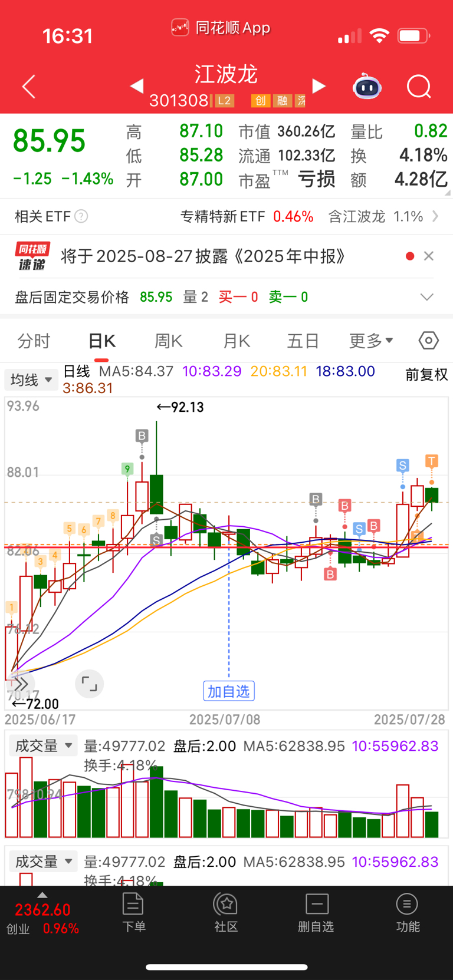
Task: Open second 成交量 indicator dropdown
Action: (x=43, y=862)
